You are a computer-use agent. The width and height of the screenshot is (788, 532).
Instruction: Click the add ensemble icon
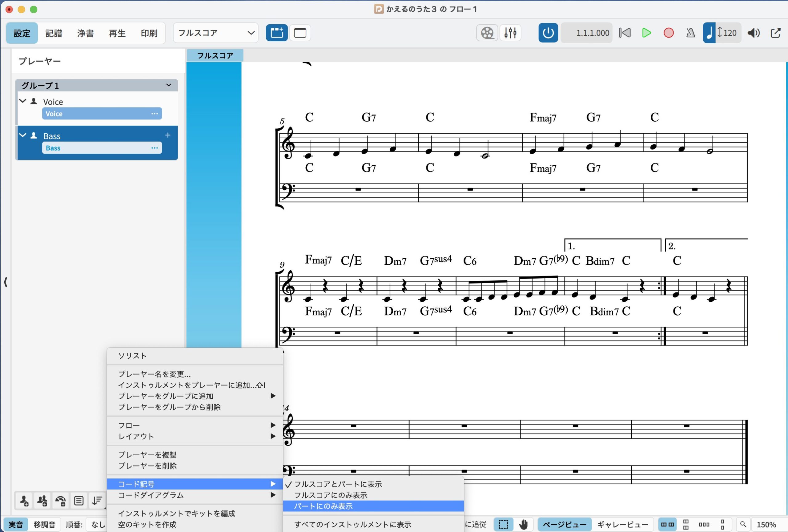click(61, 501)
